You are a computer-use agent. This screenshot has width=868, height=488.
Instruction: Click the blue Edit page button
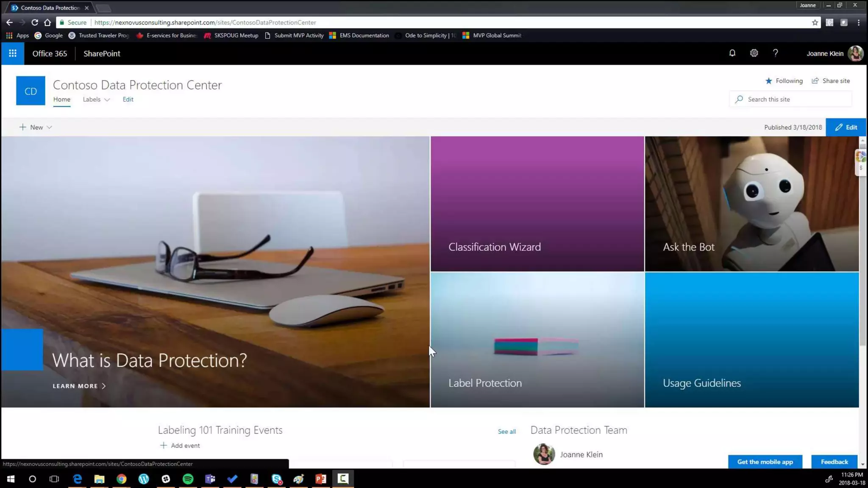click(846, 127)
